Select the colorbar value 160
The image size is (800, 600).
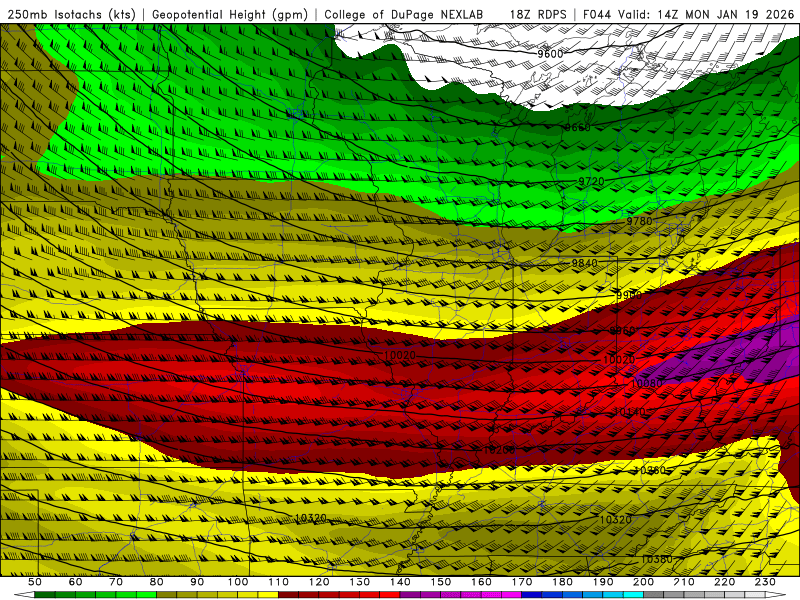click(481, 582)
